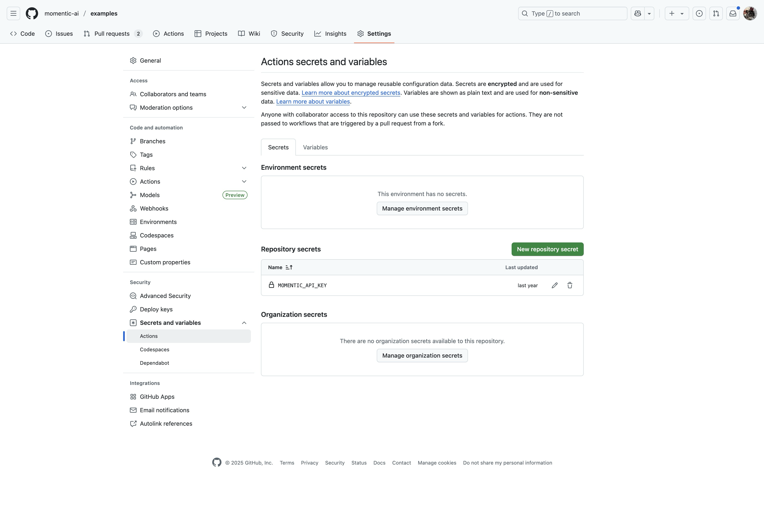Sort secrets by Name column header
The image size is (764, 532).
click(x=280, y=267)
